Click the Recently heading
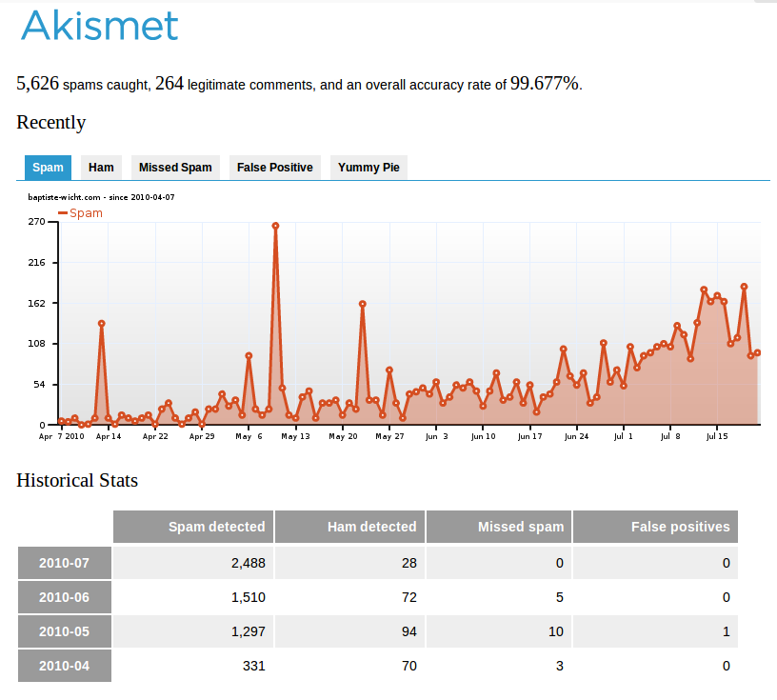777x700 pixels. (x=51, y=123)
